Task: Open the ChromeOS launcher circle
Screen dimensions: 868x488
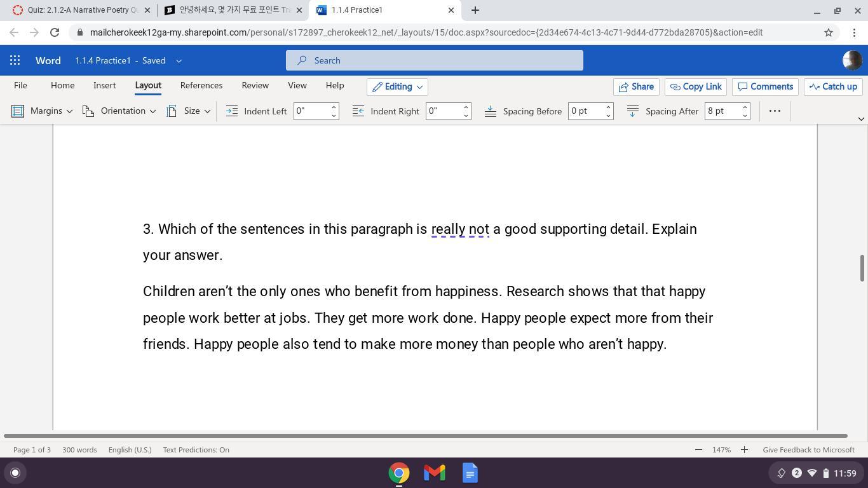Action: click(15, 473)
